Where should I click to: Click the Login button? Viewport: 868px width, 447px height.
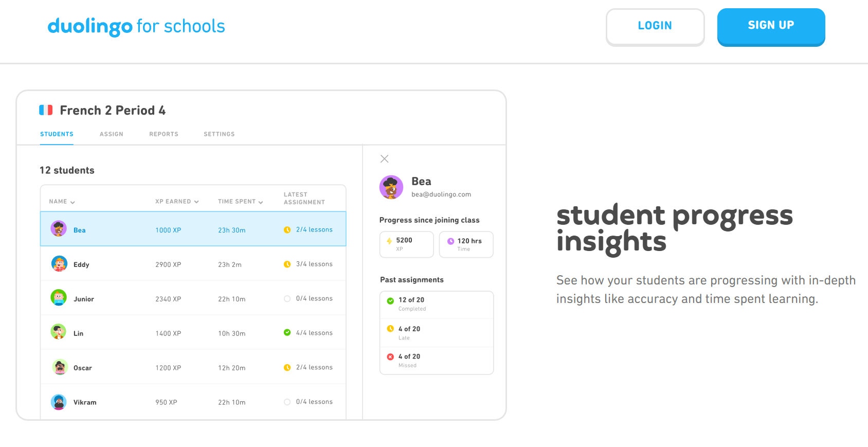pyautogui.click(x=655, y=26)
